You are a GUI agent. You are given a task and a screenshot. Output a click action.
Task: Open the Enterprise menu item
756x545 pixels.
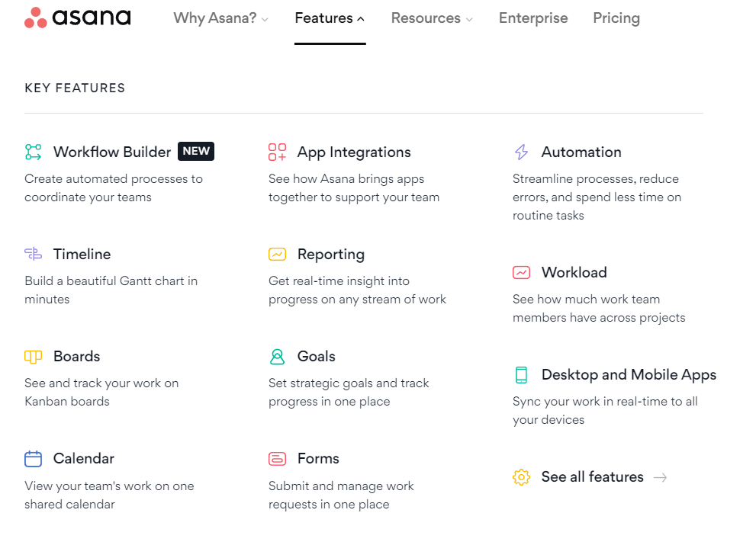coord(532,18)
